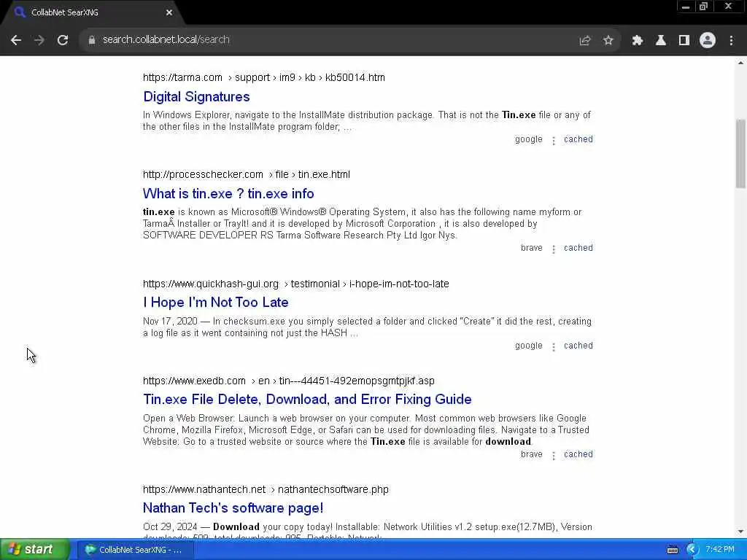The image size is (747, 560).
Task: Expand options menu for exedb result
Action: [x=553, y=455]
